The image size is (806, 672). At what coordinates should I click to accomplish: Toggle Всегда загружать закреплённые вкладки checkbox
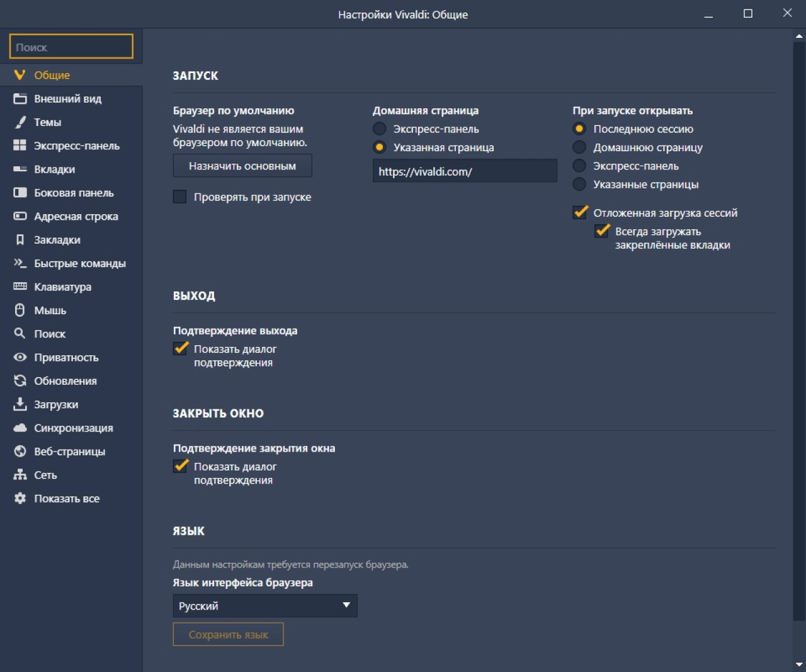tap(602, 231)
